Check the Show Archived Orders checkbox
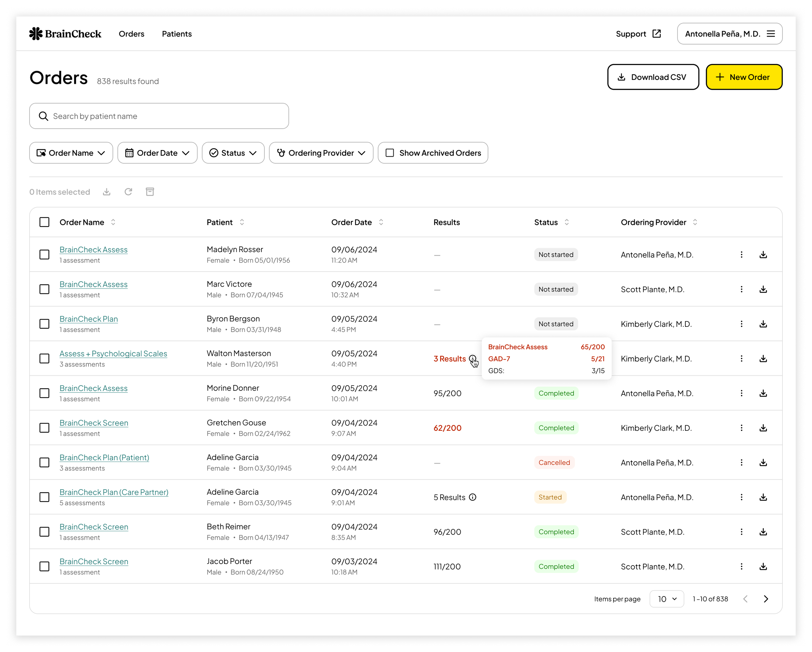 [390, 153]
